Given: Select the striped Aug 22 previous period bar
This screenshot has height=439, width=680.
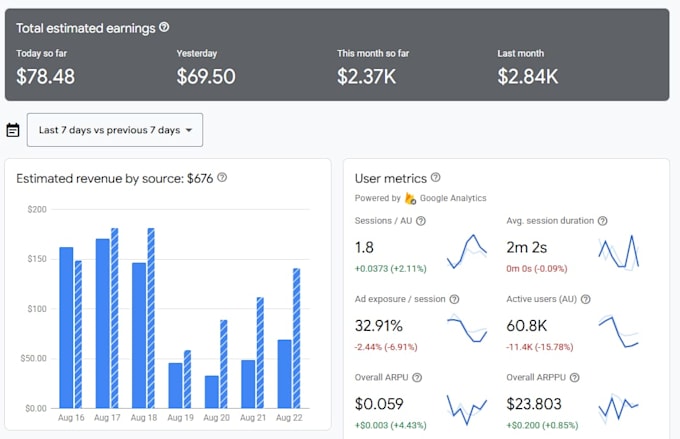Looking at the screenshot, I should tap(297, 338).
